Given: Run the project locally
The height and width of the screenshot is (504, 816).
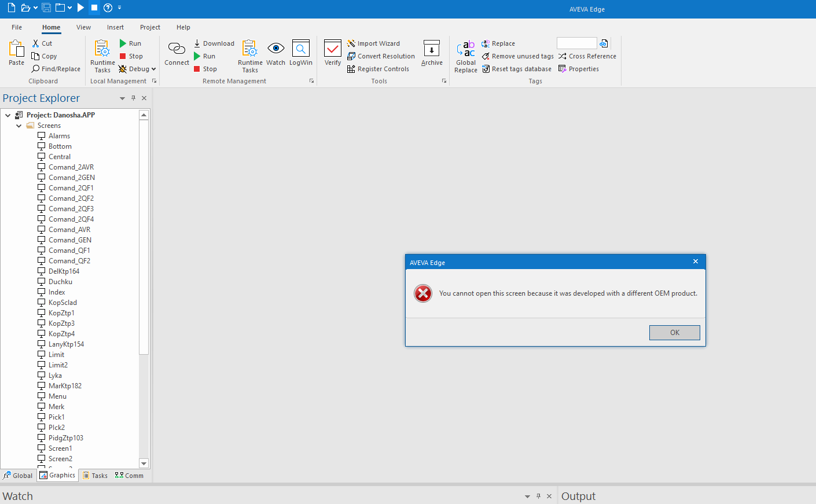Looking at the screenshot, I should [130, 43].
